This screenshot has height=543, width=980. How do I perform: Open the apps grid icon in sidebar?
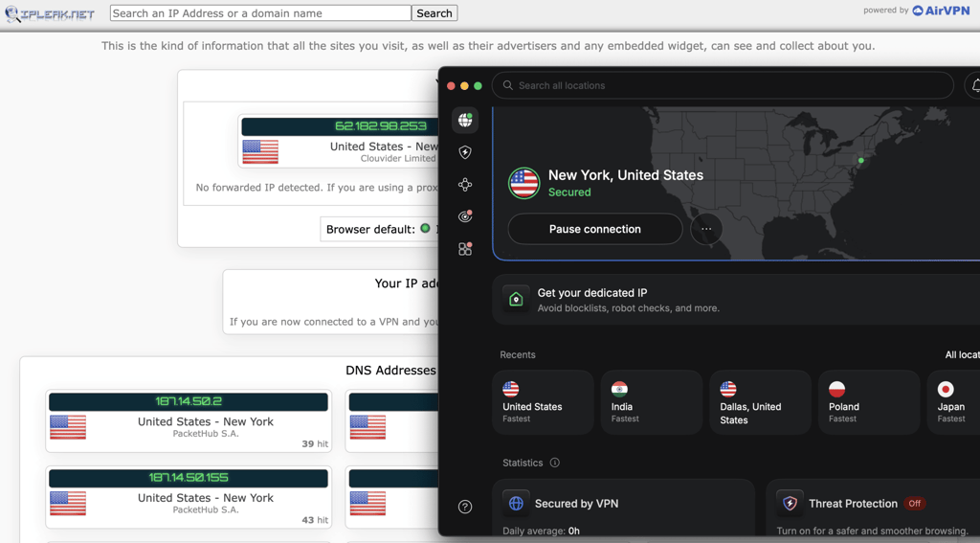click(465, 249)
